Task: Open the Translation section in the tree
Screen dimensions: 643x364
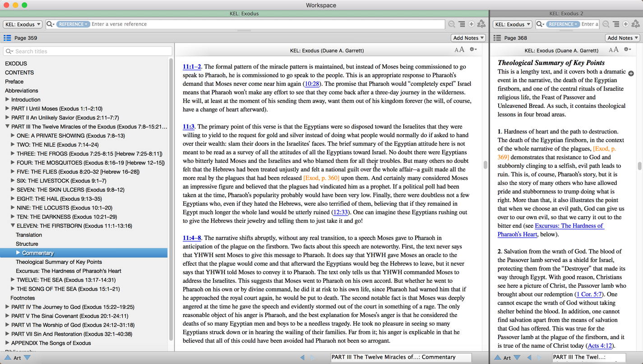Action: click(29, 235)
